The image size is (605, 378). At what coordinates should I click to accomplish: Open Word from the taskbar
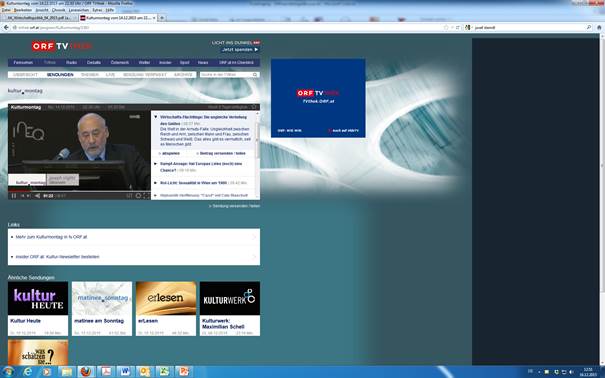pos(125,371)
